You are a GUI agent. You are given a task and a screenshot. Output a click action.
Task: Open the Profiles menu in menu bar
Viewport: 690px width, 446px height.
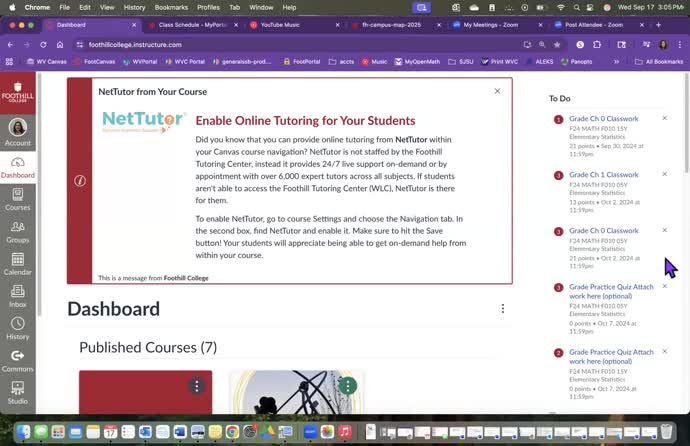(x=208, y=7)
